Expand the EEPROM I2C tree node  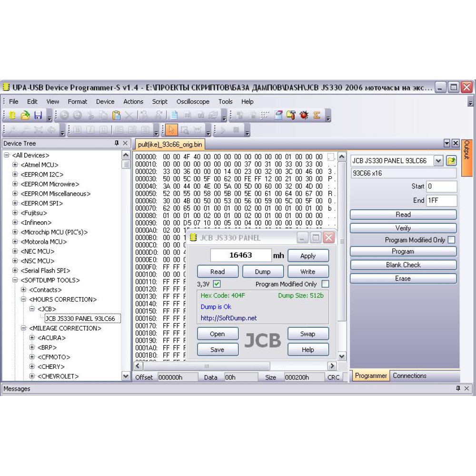(x=15, y=174)
